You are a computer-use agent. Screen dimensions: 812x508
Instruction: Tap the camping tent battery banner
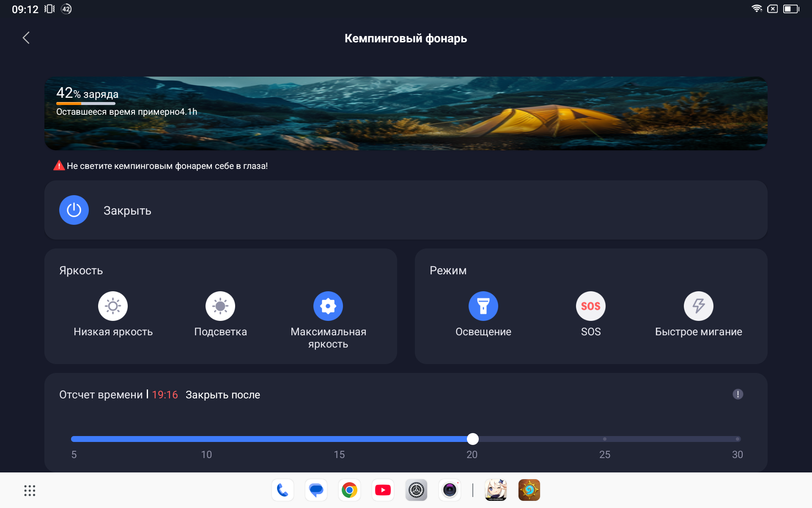pos(406,113)
